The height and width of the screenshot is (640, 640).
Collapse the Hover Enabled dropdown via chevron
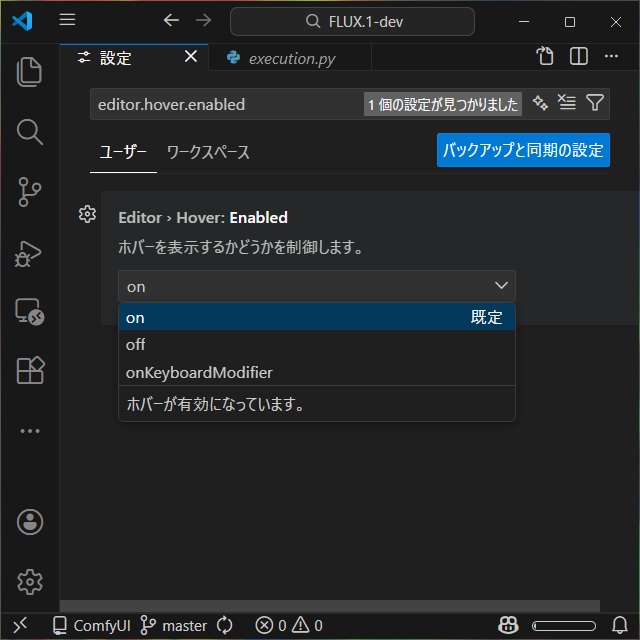pyautogui.click(x=501, y=287)
